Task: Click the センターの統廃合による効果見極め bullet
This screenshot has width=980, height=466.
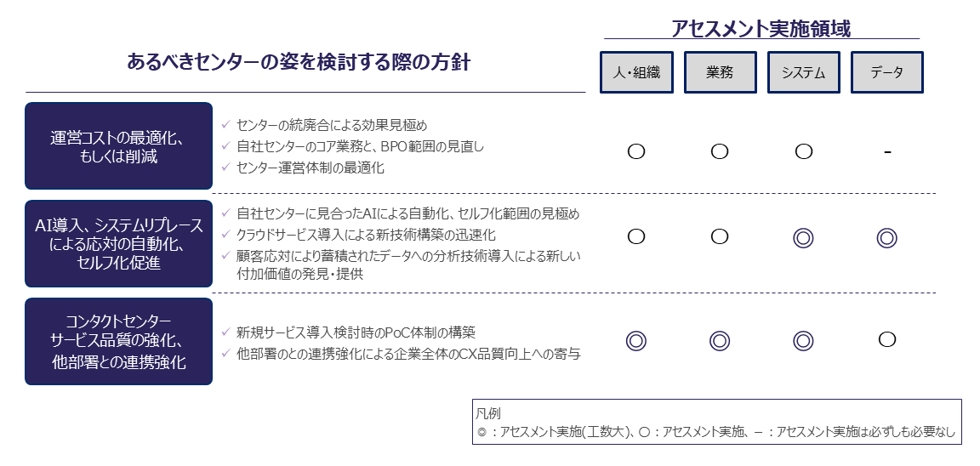Action: [331, 125]
